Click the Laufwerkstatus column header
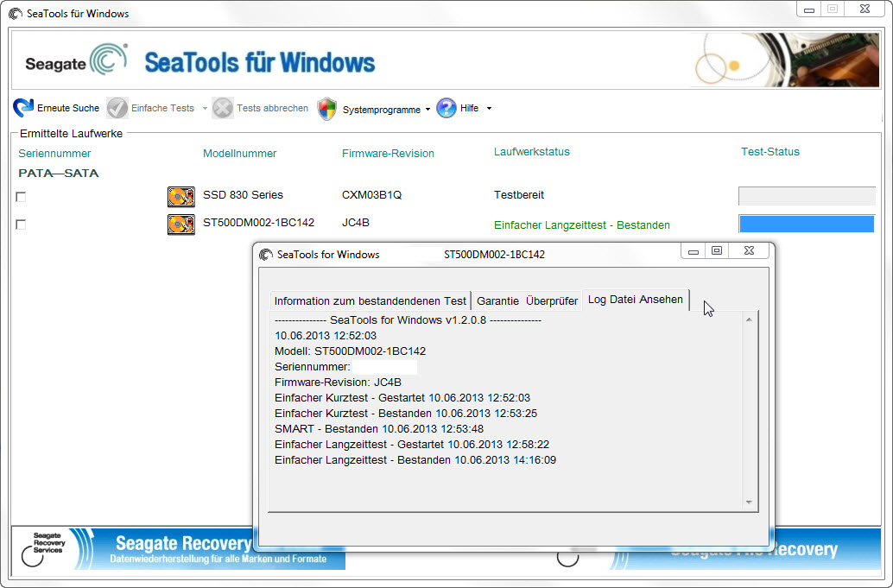893x588 pixels. coord(532,151)
